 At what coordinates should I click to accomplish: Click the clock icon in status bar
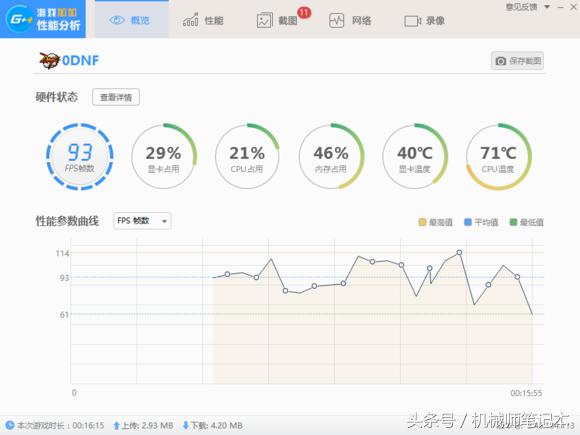click(10, 425)
